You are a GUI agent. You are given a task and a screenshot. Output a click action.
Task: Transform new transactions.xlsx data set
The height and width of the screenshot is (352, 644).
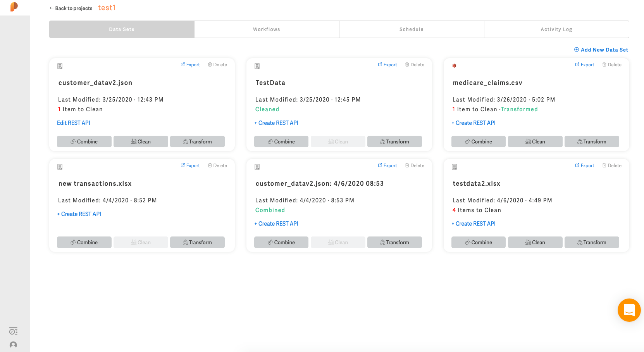(197, 242)
